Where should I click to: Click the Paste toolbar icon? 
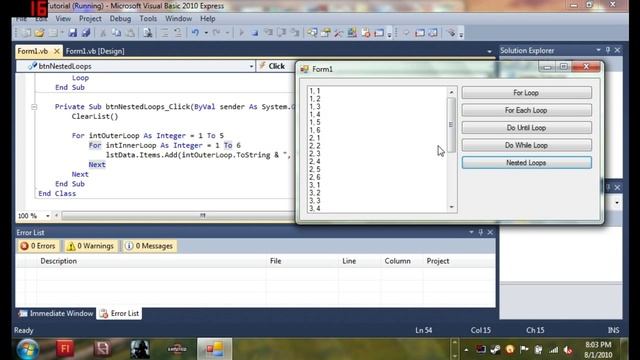point(130,33)
